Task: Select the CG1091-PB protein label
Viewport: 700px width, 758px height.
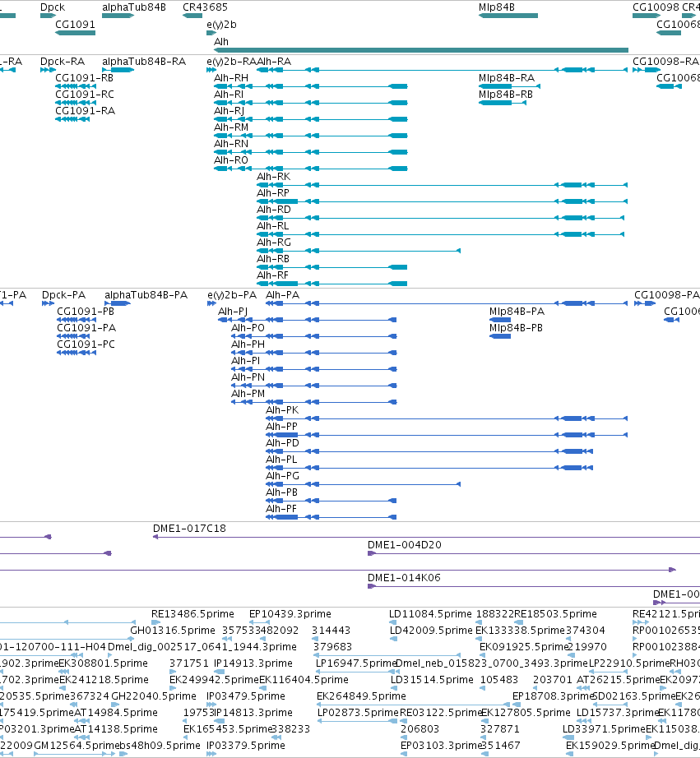Action: [86, 312]
